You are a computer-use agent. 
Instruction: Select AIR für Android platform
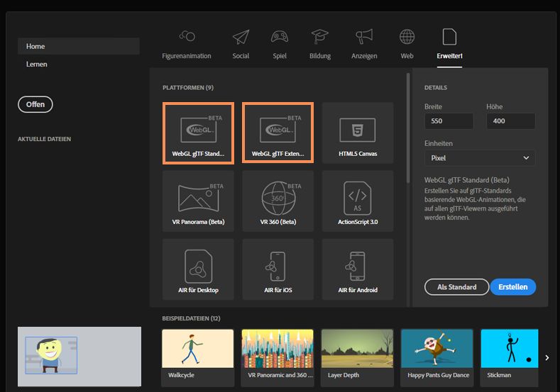(x=358, y=269)
